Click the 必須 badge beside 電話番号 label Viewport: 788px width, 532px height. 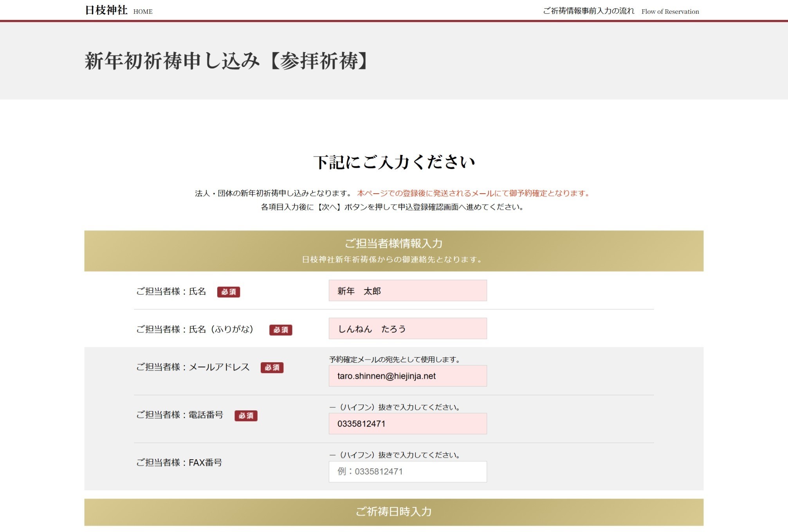click(246, 415)
